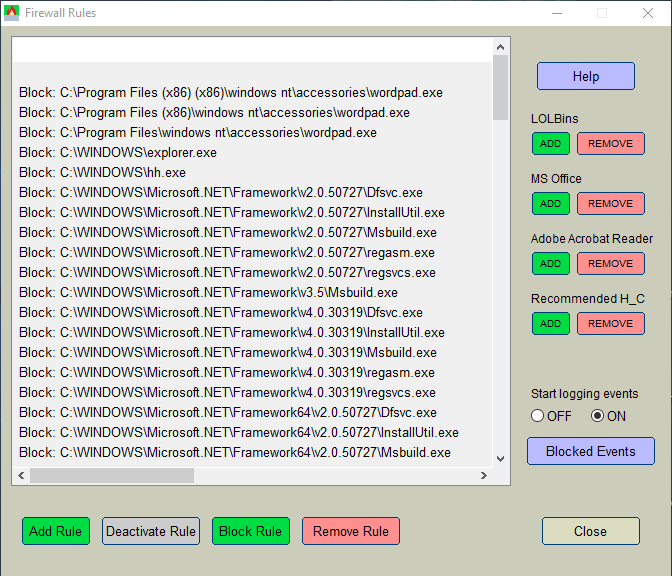This screenshot has height=576, width=672.
Task: Minimize the Firewall Rules window
Action: point(557,13)
